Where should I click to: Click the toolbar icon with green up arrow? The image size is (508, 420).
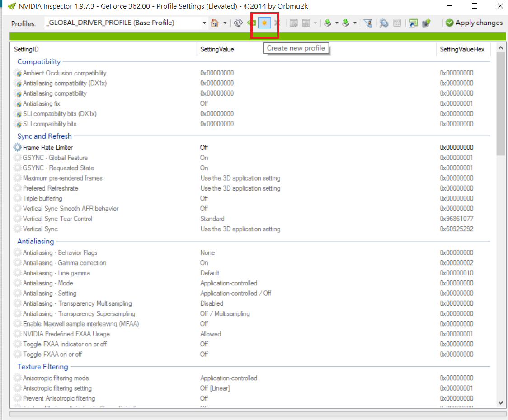[x=426, y=23]
